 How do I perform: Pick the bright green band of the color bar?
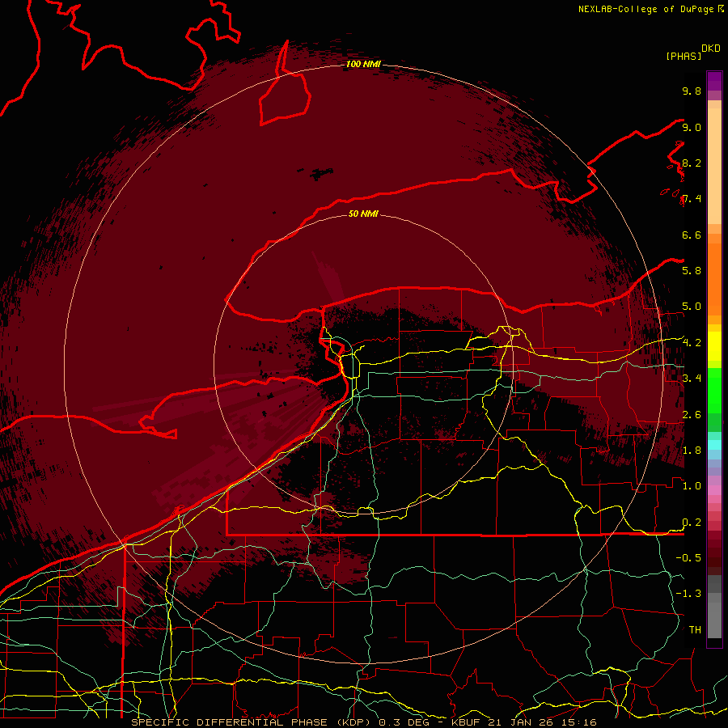pyautogui.click(x=714, y=390)
